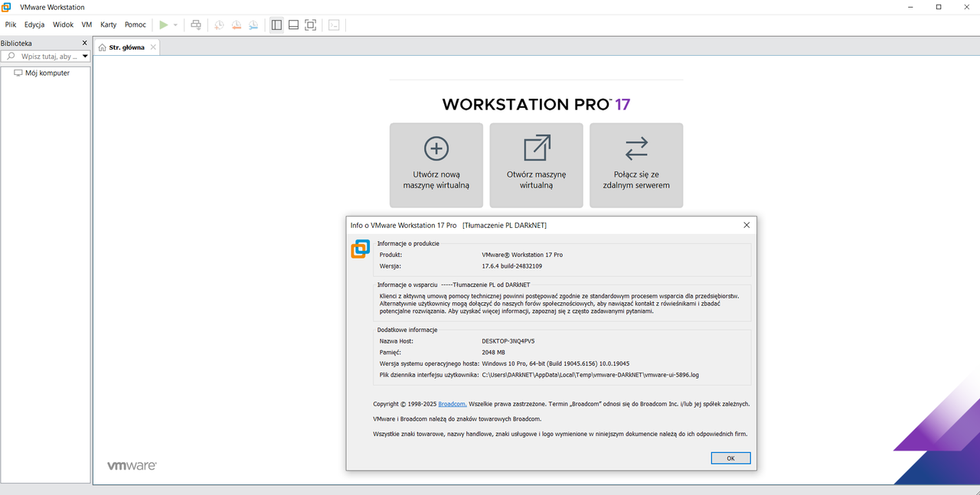Click the Broadcom hyperlink in dialog
980x495 pixels.
pos(452,404)
